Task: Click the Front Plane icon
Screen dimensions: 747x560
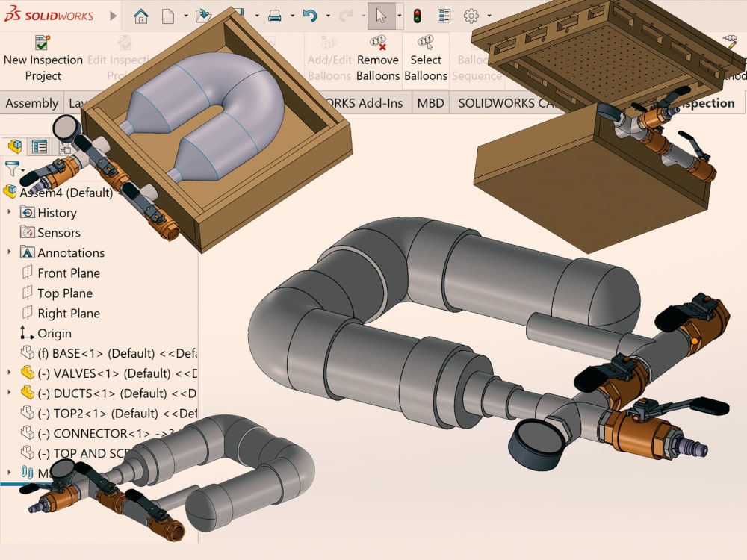Action: point(27,273)
